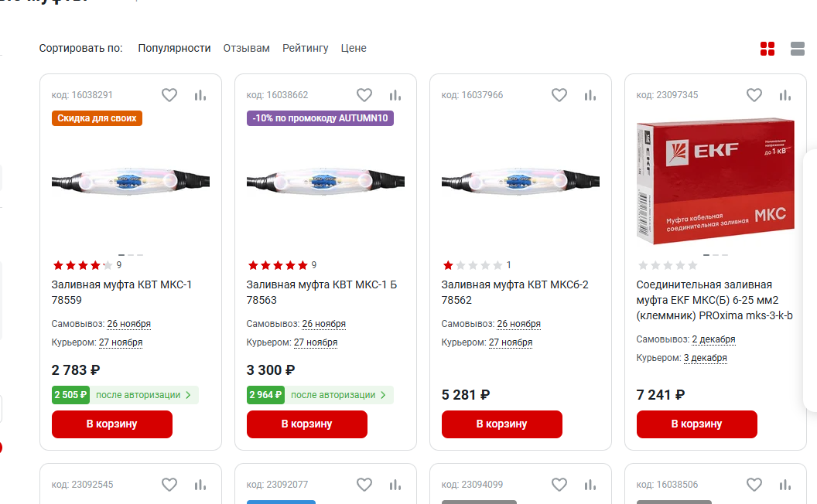
Task: Favorite the КВТ МКС-1 Б 78563 product
Action: click(364, 95)
